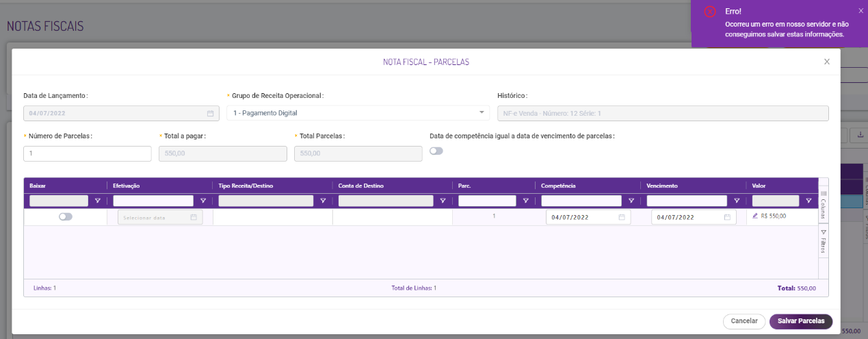Image resolution: width=868 pixels, height=339 pixels.
Task: Click Vencimento filter input
Action: (x=687, y=201)
